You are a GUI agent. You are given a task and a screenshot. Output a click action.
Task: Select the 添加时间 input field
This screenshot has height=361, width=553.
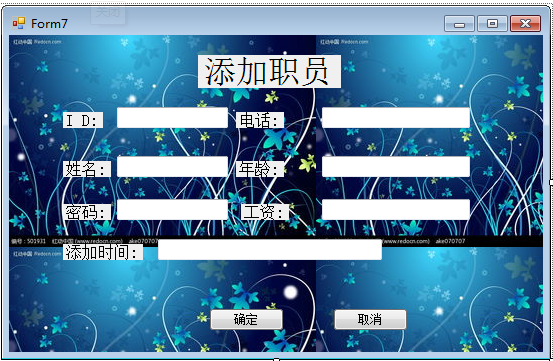270,250
